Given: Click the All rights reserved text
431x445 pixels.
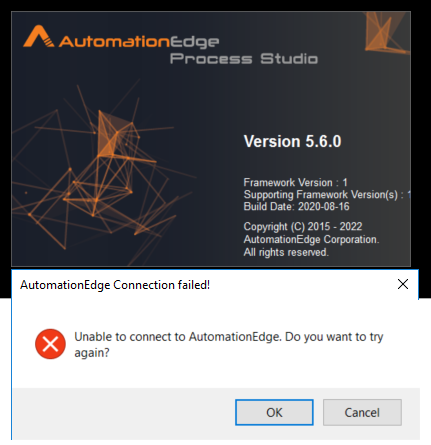Looking at the screenshot, I should (x=286, y=252).
